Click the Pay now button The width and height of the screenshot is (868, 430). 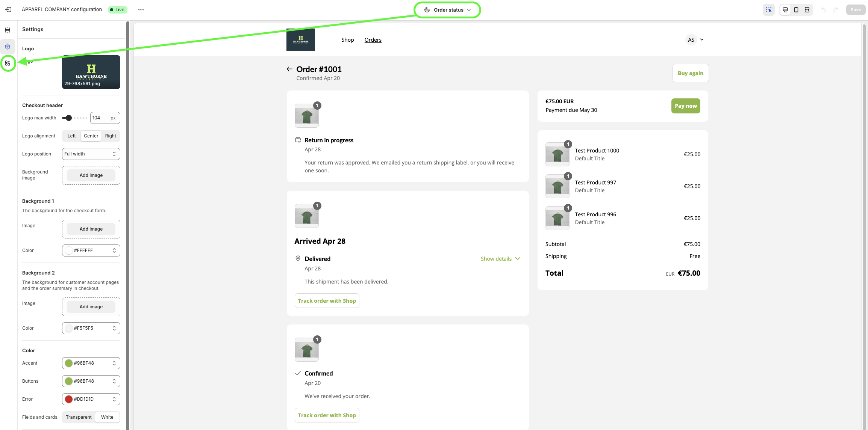(x=685, y=106)
